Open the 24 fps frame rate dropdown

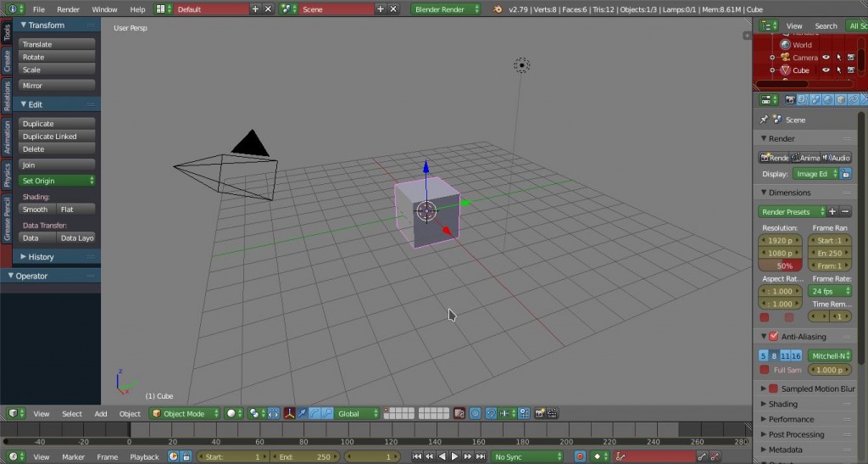pyautogui.click(x=830, y=291)
